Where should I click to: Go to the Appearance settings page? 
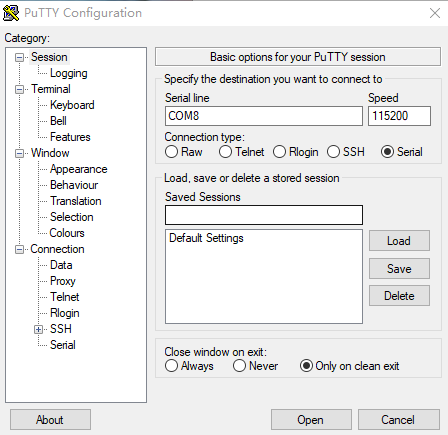[79, 169]
